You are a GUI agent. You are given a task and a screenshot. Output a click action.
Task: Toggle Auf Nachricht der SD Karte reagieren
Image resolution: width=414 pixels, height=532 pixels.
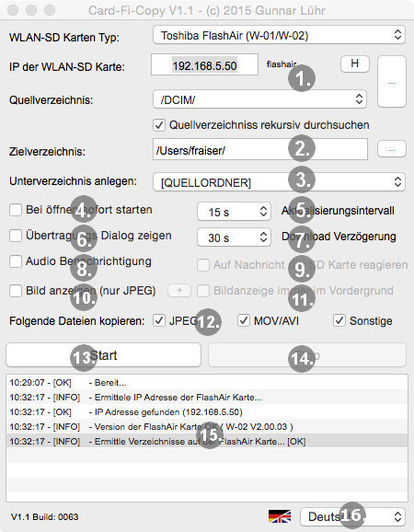click(203, 265)
